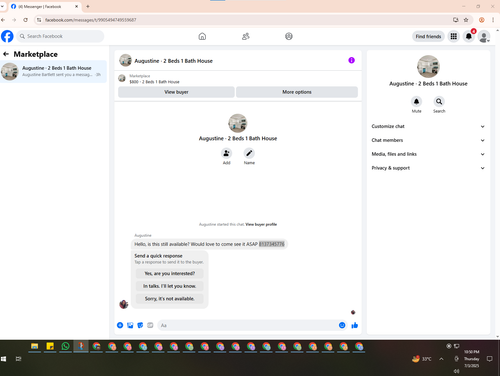500x376 pixels.
Task: Select the Messenger | Facebook tab
Action: 44,6
